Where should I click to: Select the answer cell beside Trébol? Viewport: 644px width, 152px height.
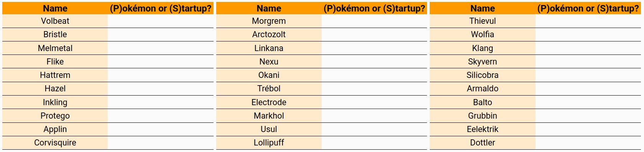point(374,89)
